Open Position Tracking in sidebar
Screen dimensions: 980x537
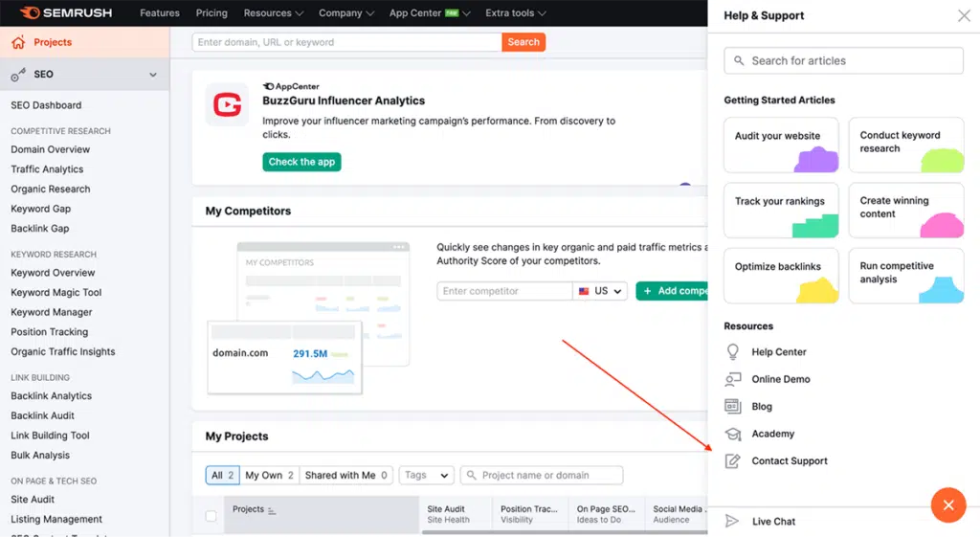(x=50, y=332)
